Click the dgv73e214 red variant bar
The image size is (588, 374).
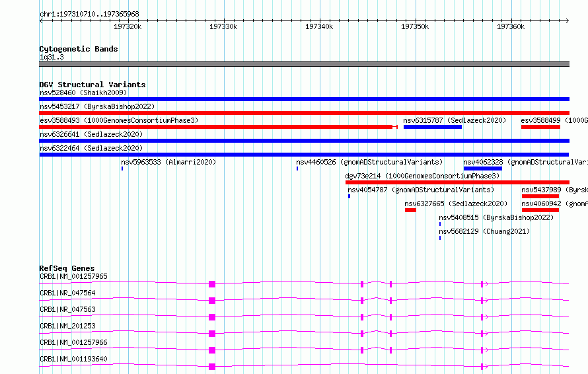(457, 182)
